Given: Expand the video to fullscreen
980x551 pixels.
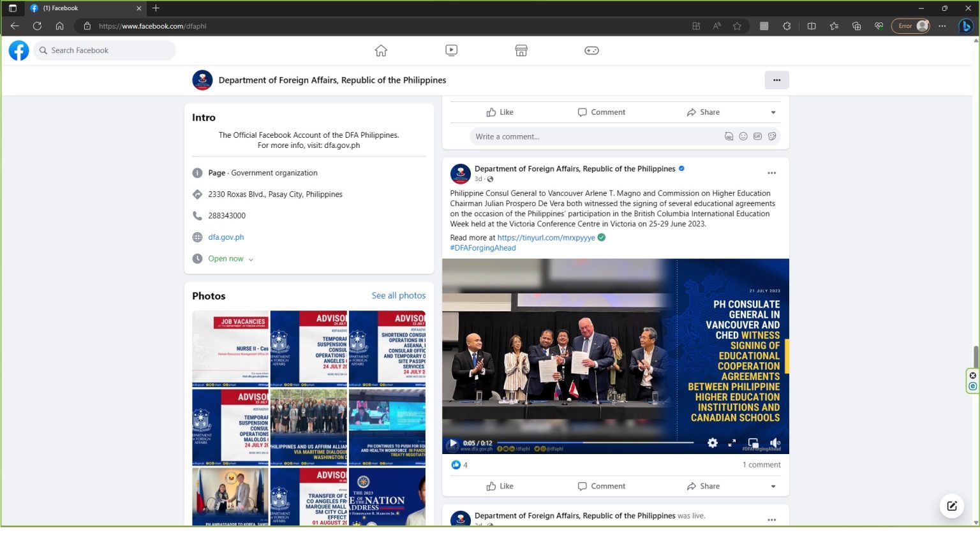Looking at the screenshot, I should 732,443.
